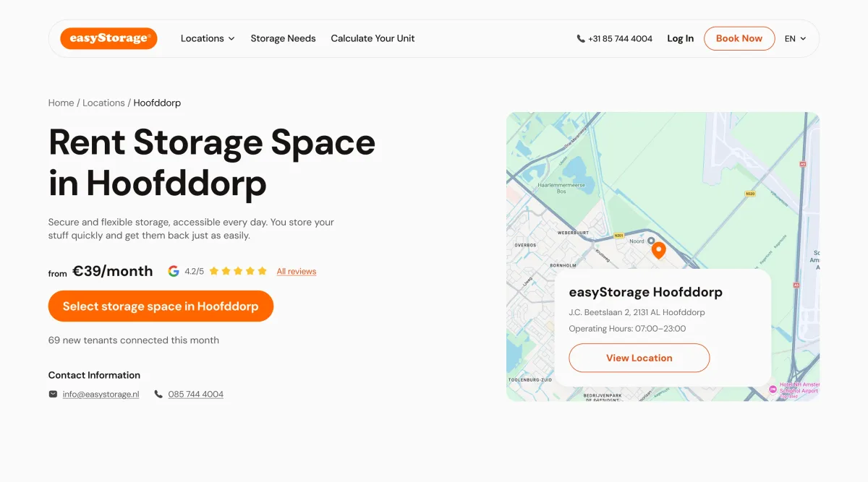868x482 pixels.
Task: Click the View Location button
Action: click(639, 358)
